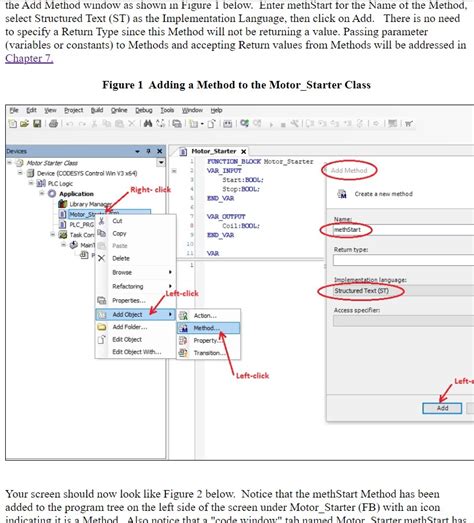Click the Transition icon in submenu

coord(183,353)
